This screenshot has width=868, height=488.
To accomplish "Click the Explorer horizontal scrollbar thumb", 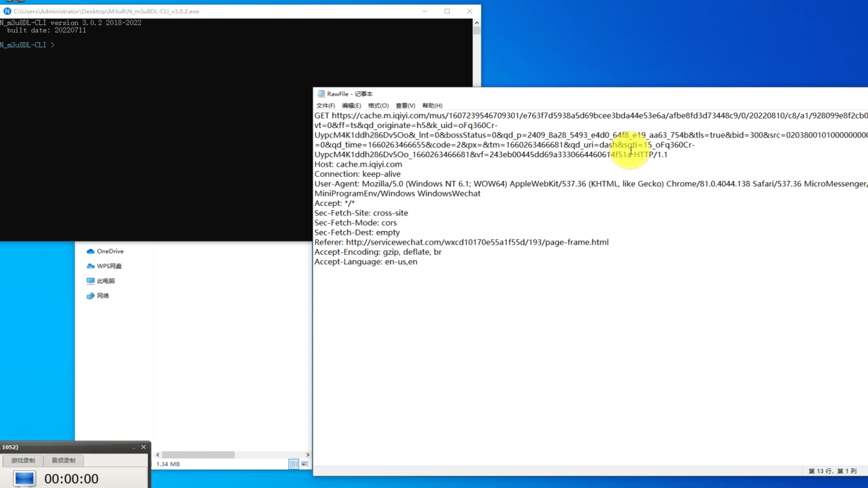I will pos(198,455).
